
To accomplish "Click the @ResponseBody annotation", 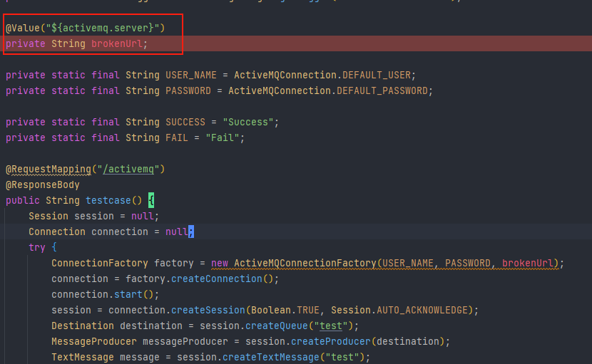I will click(x=43, y=185).
